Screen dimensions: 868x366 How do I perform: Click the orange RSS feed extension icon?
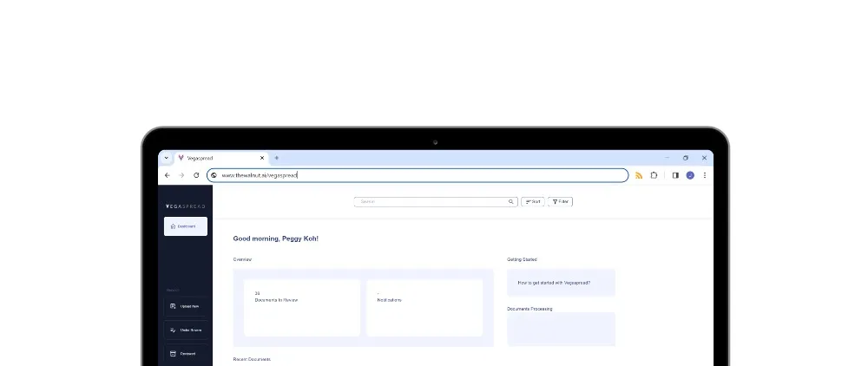tap(639, 175)
